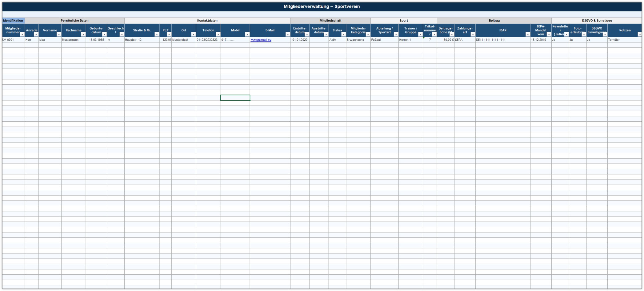Select the Torhüter notes cell
This screenshot has width=644, height=291.
coord(624,40)
